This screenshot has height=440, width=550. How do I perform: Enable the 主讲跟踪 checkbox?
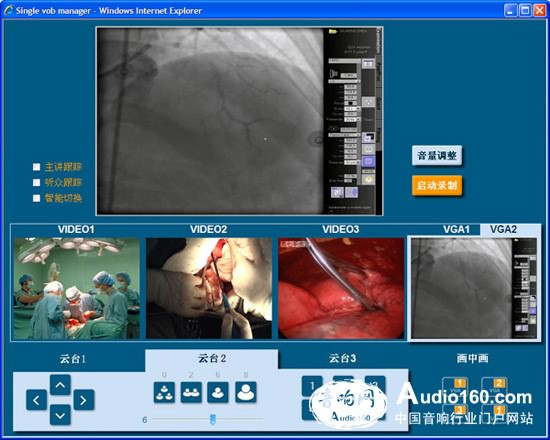coord(36,167)
